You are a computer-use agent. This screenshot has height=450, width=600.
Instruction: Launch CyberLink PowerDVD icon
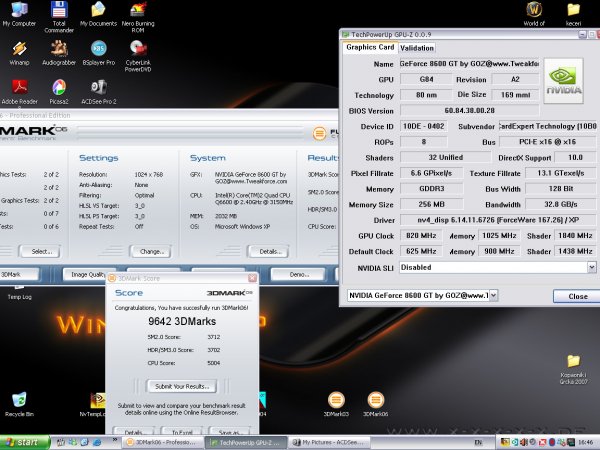point(138,56)
